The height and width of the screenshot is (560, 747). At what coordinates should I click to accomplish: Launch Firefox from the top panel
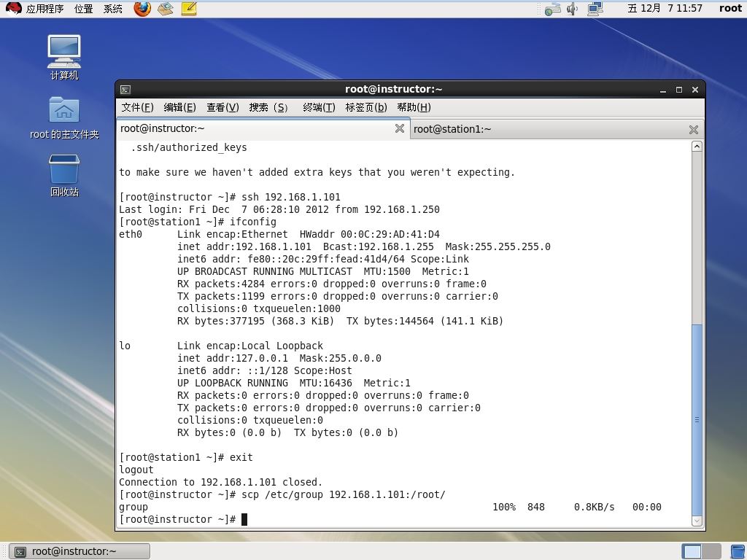(142, 9)
